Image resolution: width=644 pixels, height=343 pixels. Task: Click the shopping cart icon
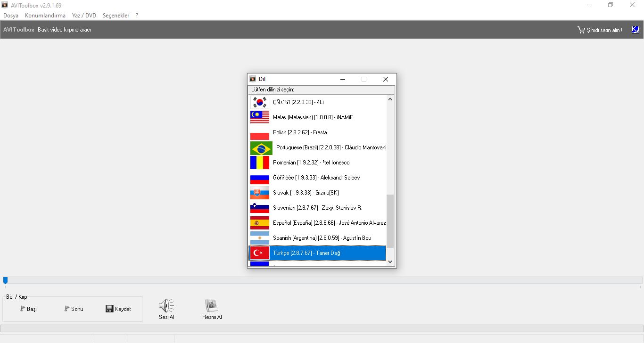pyautogui.click(x=581, y=30)
